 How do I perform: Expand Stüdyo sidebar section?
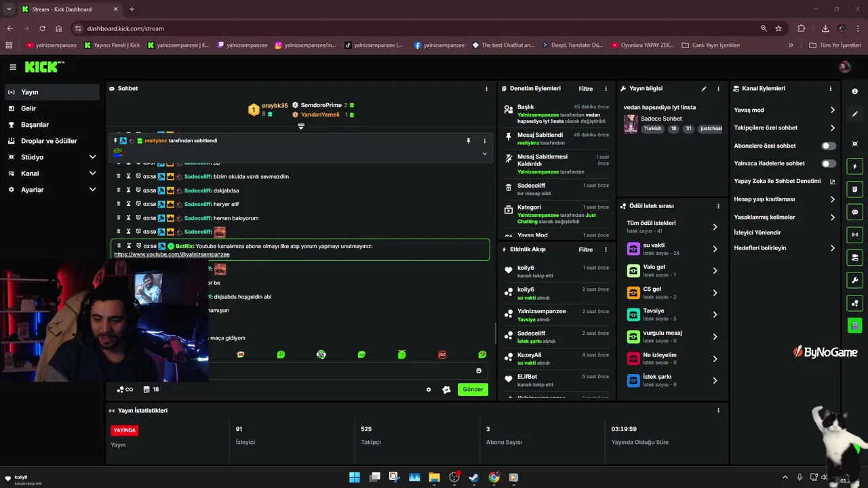(52, 157)
